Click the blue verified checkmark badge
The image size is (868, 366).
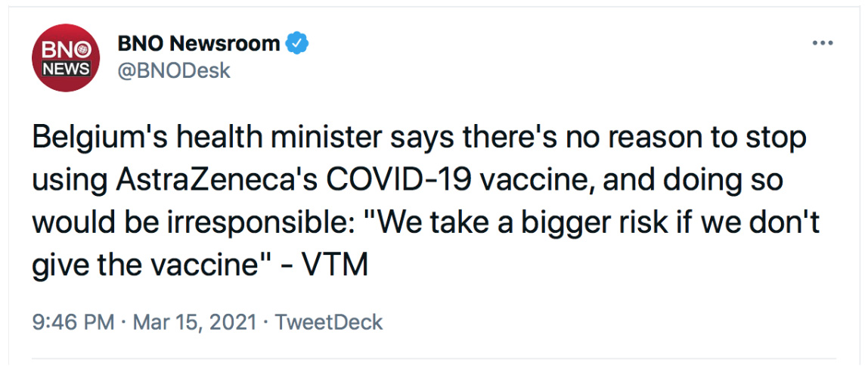tap(298, 44)
